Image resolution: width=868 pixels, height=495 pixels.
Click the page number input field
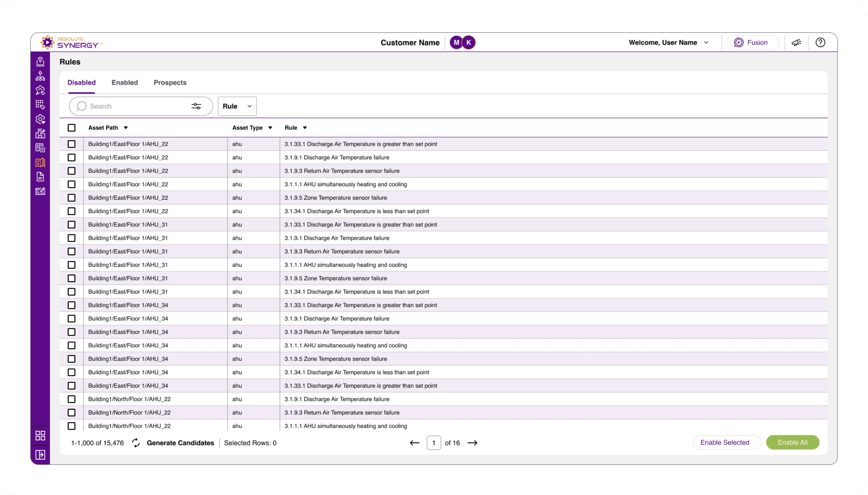(434, 443)
